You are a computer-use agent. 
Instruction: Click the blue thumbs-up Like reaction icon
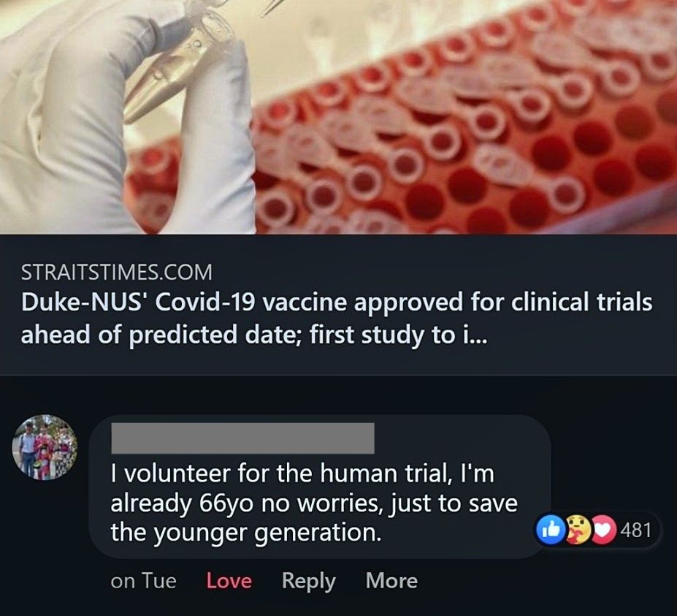pyautogui.click(x=546, y=530)
